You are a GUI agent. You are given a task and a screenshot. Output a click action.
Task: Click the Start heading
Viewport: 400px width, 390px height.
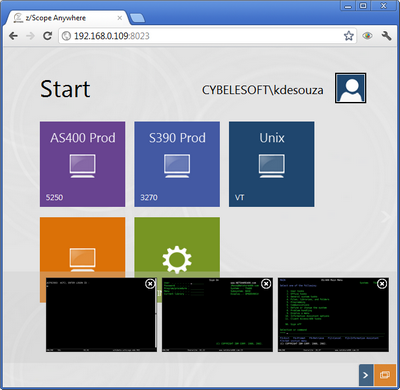click(65, 89)
